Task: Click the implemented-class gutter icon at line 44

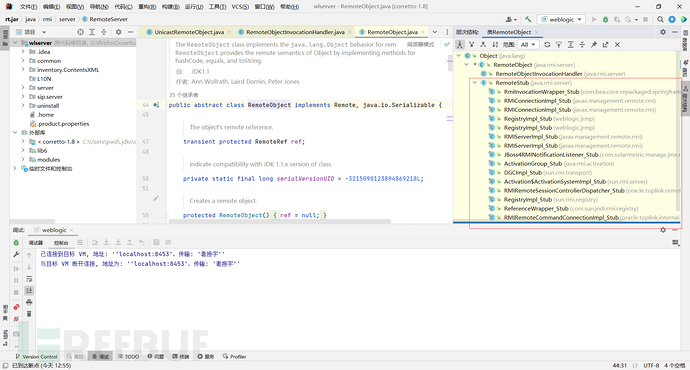Action: 156,105
